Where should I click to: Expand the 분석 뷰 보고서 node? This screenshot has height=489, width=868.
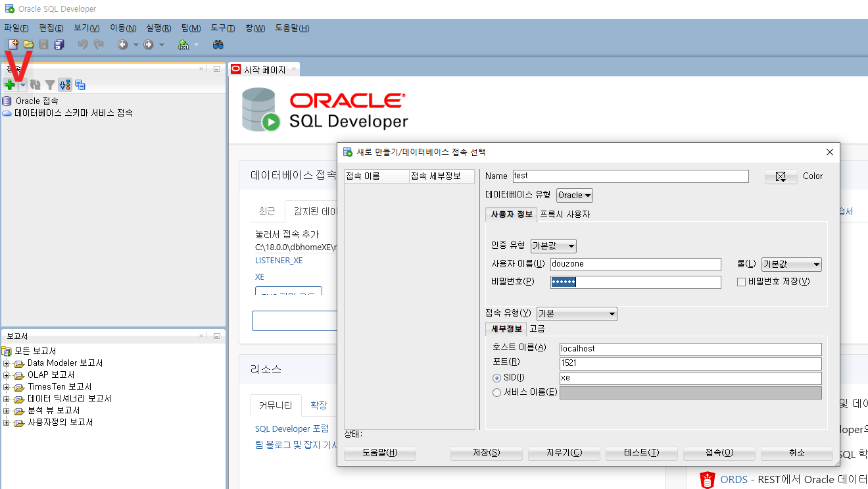point(6,411)
